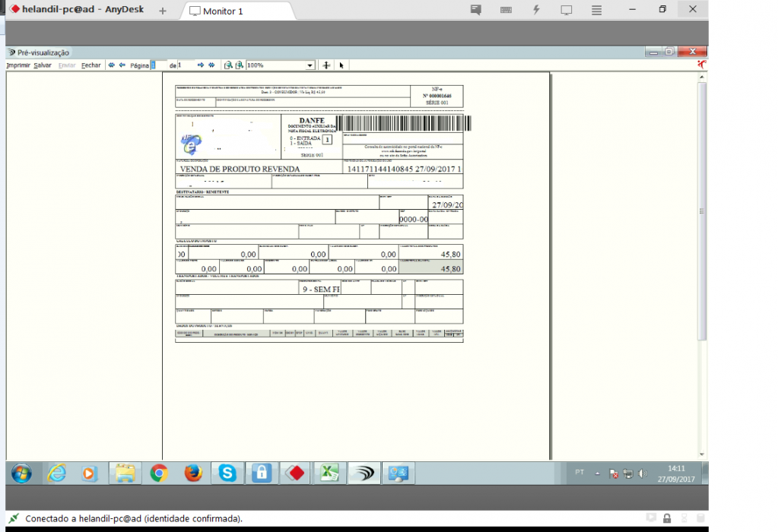
Task: Click the PT language indicator
Action: (580, 473)
